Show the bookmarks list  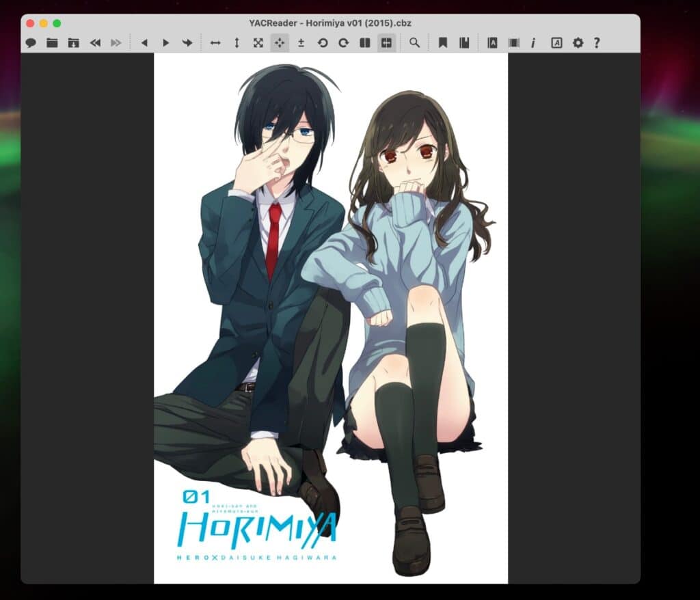[x=465, y=42]
